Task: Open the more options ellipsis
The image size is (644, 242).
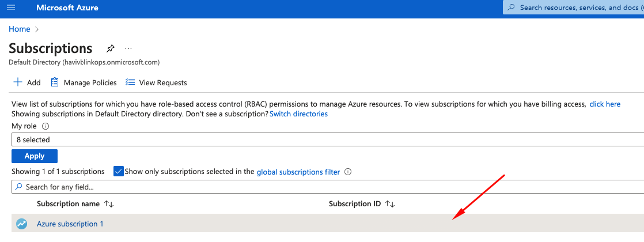Action: tap(128, 48)
